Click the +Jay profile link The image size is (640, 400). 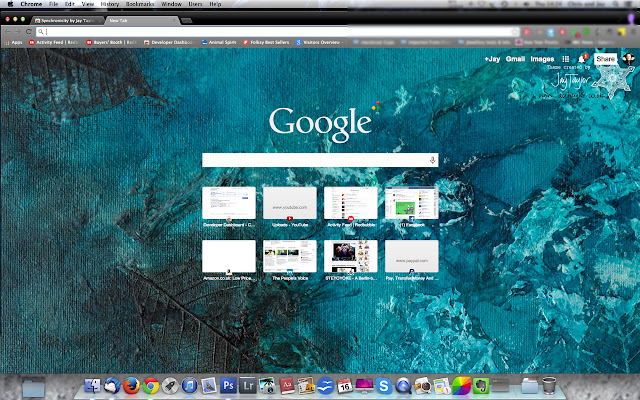[x=491, y=59]
